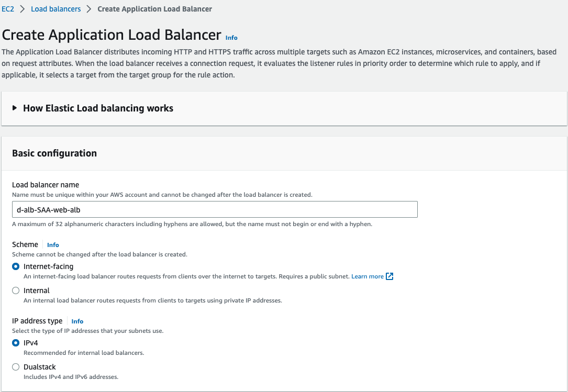
Task: Click the IP address type label
Action: 37,321
